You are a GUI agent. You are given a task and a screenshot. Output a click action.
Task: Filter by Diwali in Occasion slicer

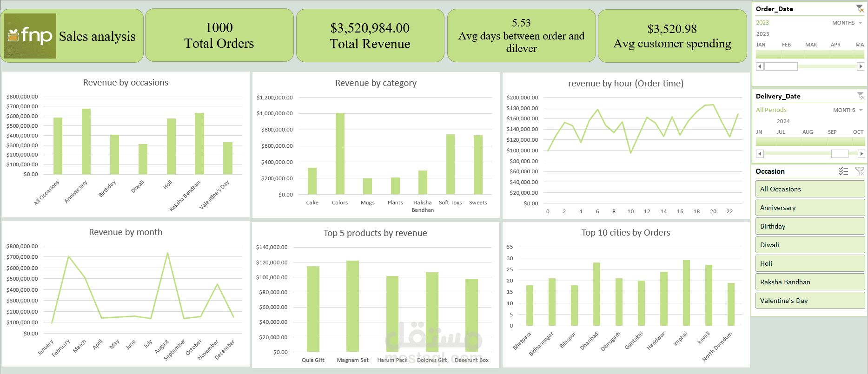click(x=810, y=245)
